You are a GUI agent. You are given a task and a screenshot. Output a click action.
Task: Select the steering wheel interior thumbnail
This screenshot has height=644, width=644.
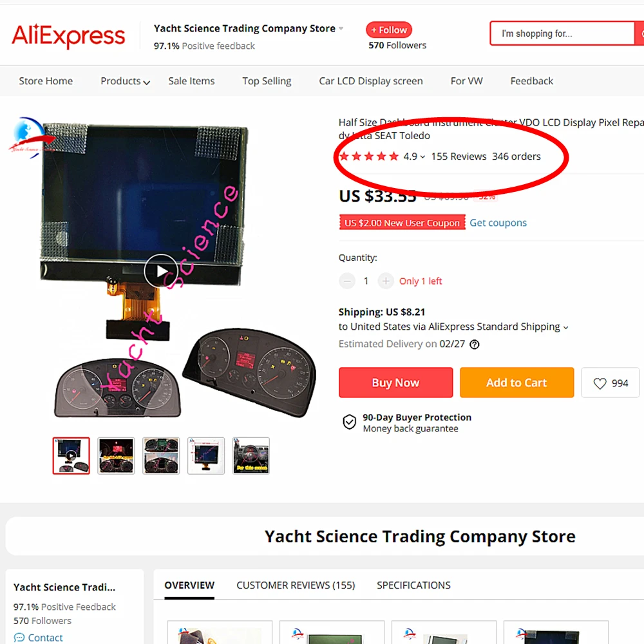(251, 456)
